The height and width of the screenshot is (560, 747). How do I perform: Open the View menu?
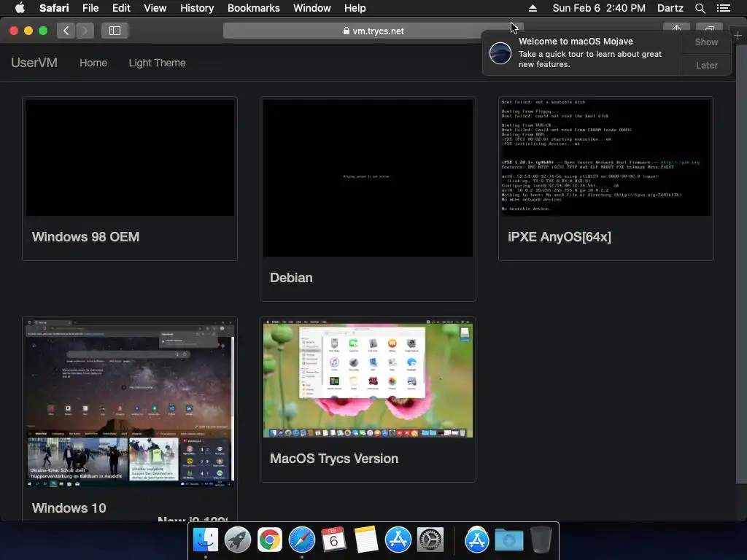coord(155,8)
